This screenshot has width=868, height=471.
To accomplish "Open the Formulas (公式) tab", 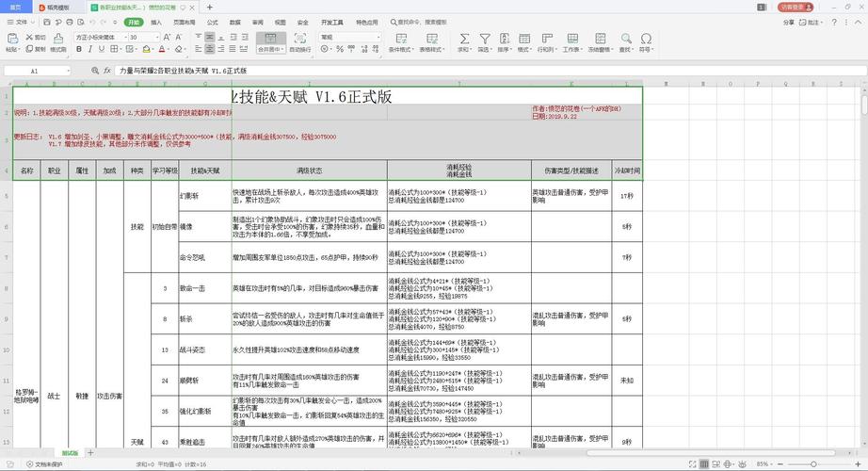I will pos(213,23).
